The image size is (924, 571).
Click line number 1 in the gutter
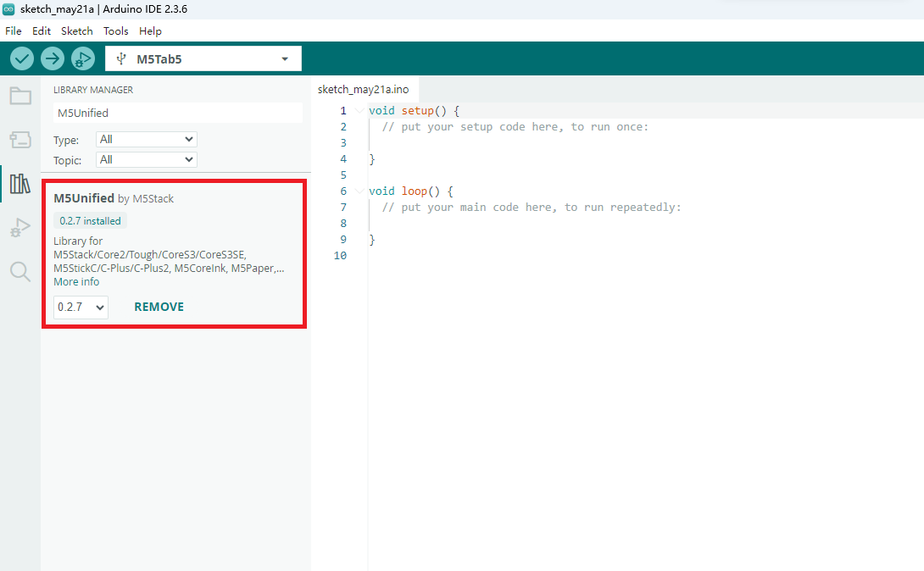coord(343,111)
